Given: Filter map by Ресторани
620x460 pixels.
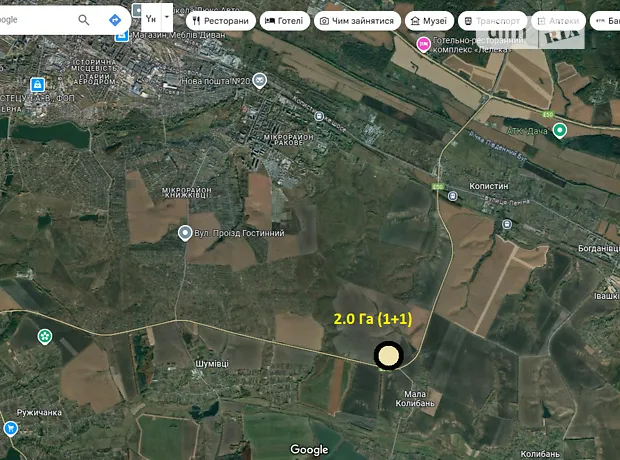Looking at the screenshot, I should pos(220,21).
